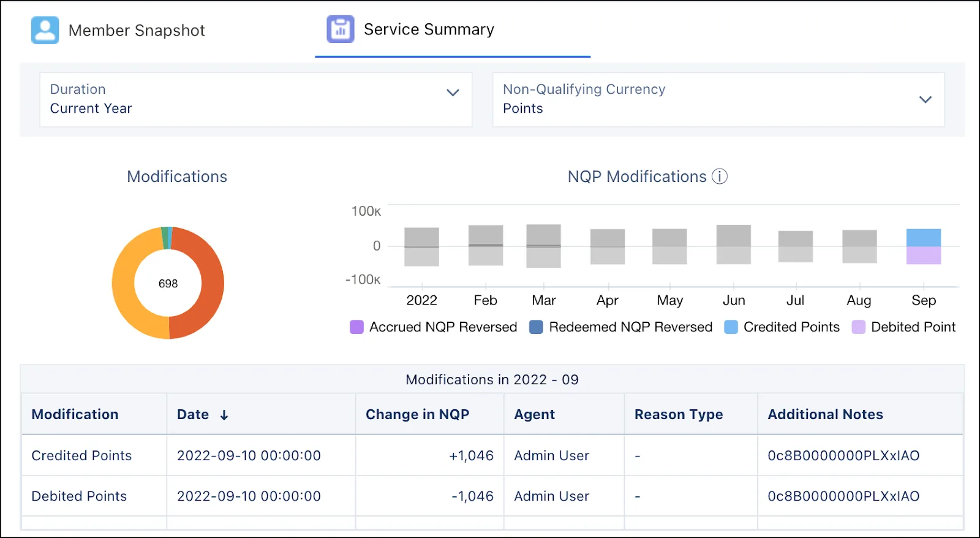The height and width of the screenshot is (538, 980).
Task: Click the 2022 axis label
Action: (x=421, y=300)
